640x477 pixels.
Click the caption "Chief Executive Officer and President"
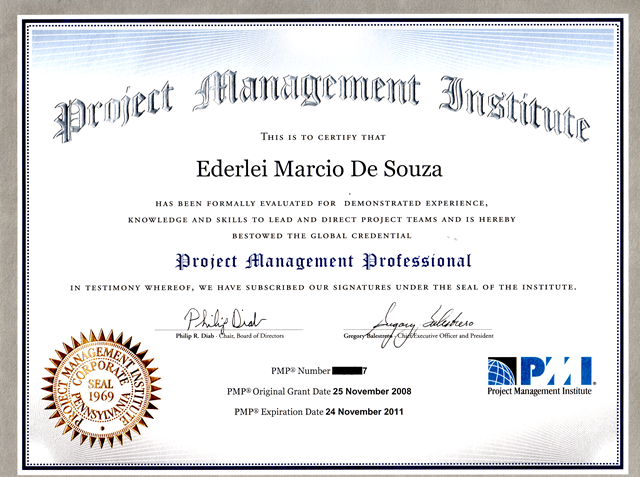[446, 336]
